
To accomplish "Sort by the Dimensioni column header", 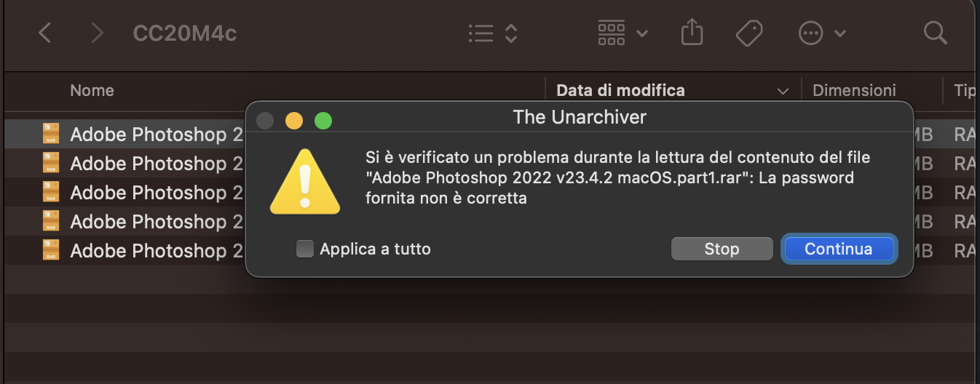I will [854, 90].
